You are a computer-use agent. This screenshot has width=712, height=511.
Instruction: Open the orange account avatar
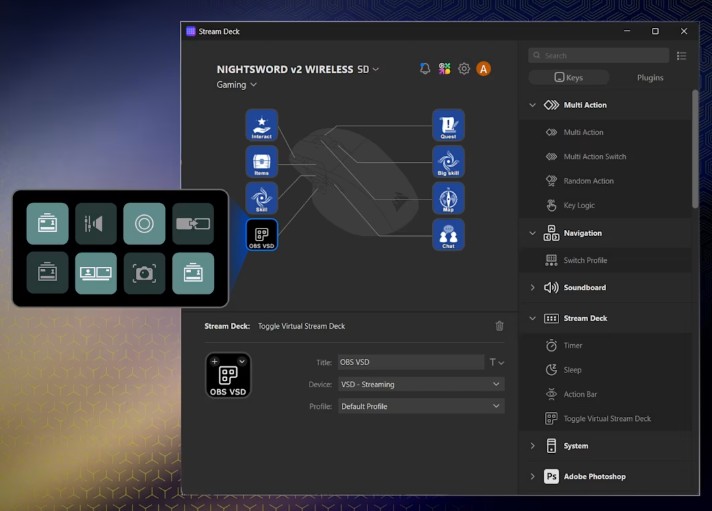pyautogui.click(x=483, y=69)
